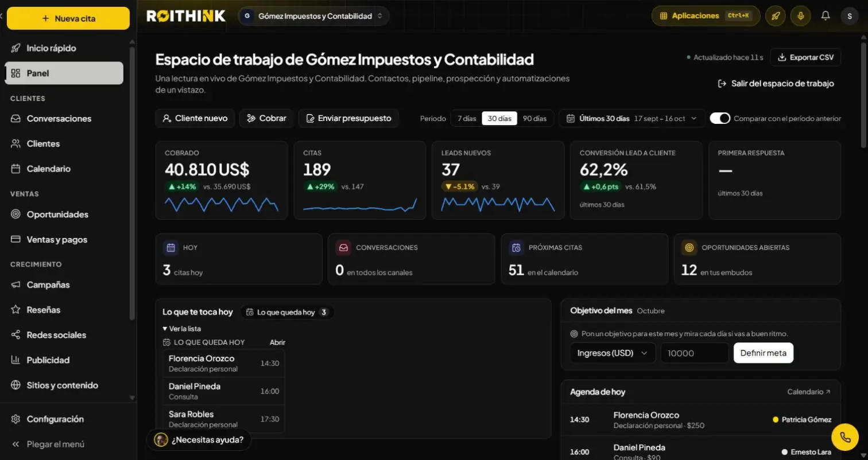The image size is (868, 460).
Task: Click the goal amount field showing 10000
Action: point(694,353)
